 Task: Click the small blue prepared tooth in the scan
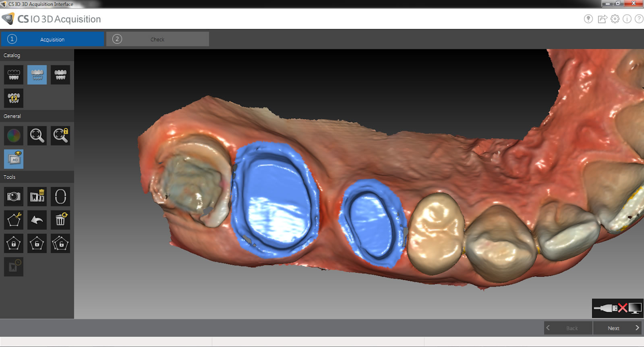pos(372,223)
